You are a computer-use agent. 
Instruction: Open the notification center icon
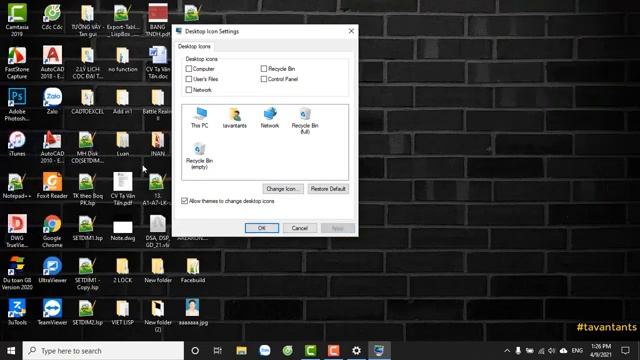point(625,351)
